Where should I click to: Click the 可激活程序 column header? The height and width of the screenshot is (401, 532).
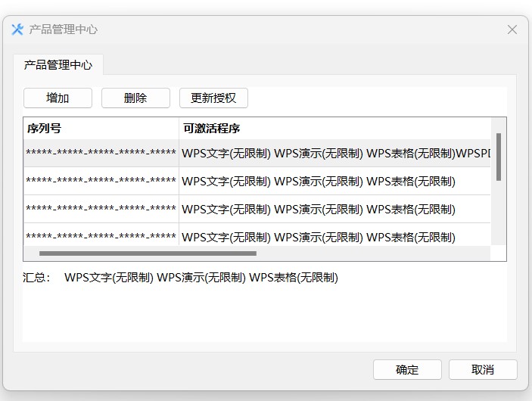click(334, 129)
